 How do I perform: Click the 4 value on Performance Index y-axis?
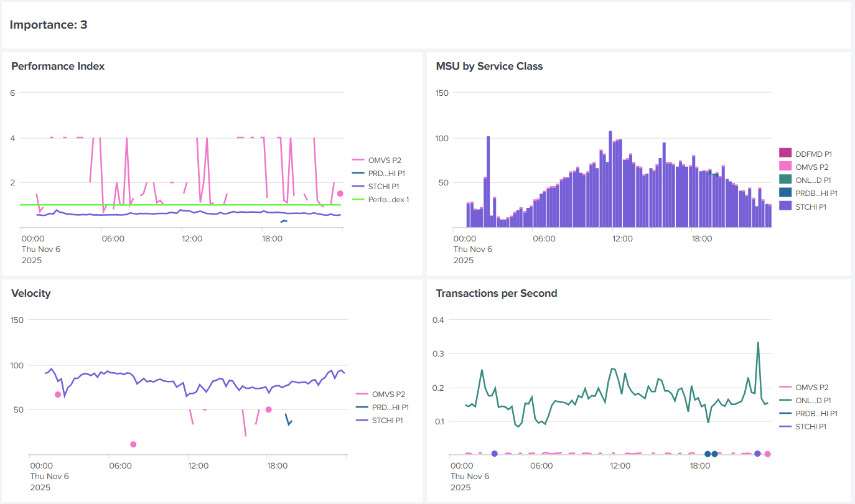pyautogui.click(x=12, y=138)
